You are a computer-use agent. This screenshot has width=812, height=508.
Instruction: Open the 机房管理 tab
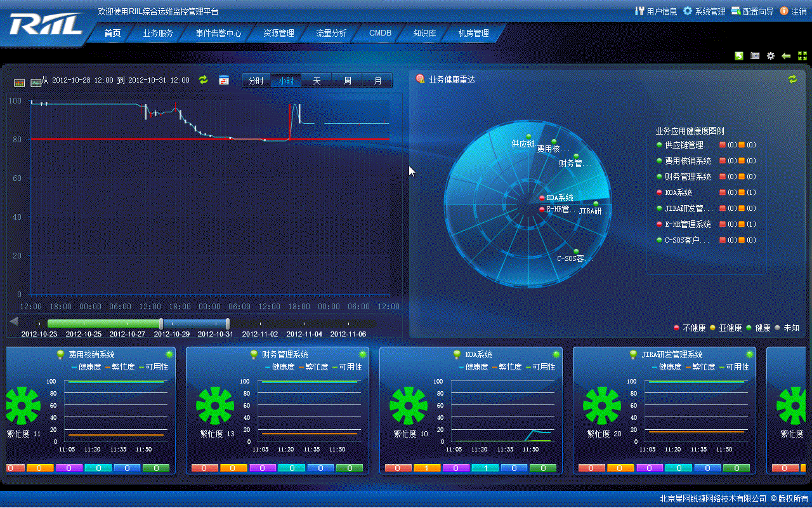474,33
